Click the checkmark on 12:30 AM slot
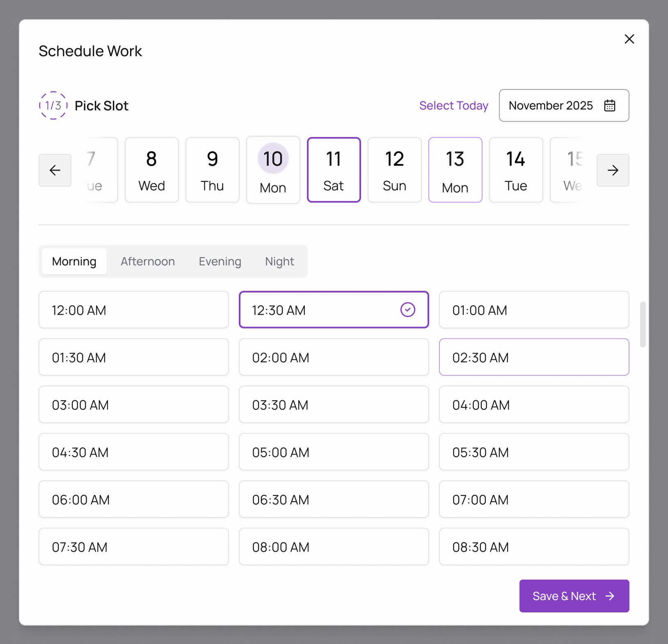The height and width of the screenshot is (644, 668). pos(408,310)
